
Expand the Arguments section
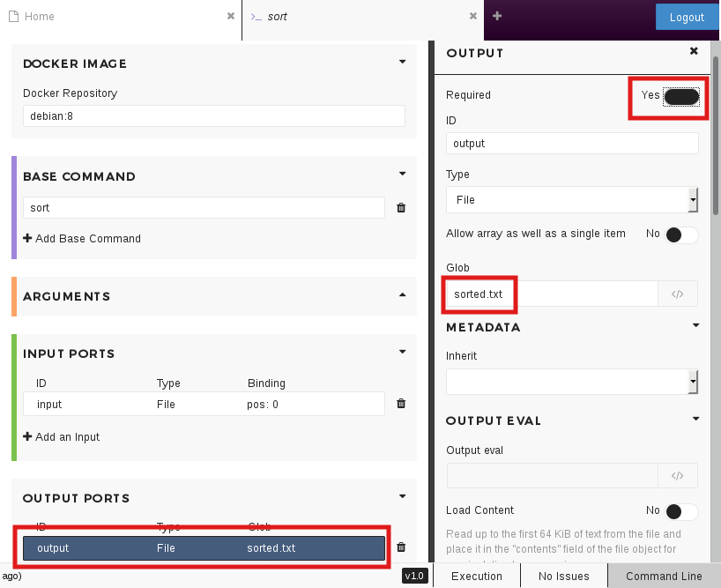point(402,295)
